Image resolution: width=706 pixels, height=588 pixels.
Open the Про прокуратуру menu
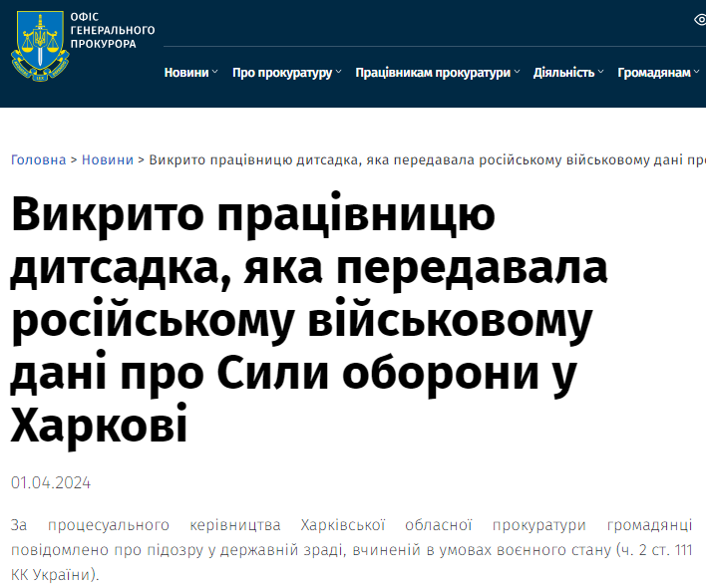click(x=281, y=73)
